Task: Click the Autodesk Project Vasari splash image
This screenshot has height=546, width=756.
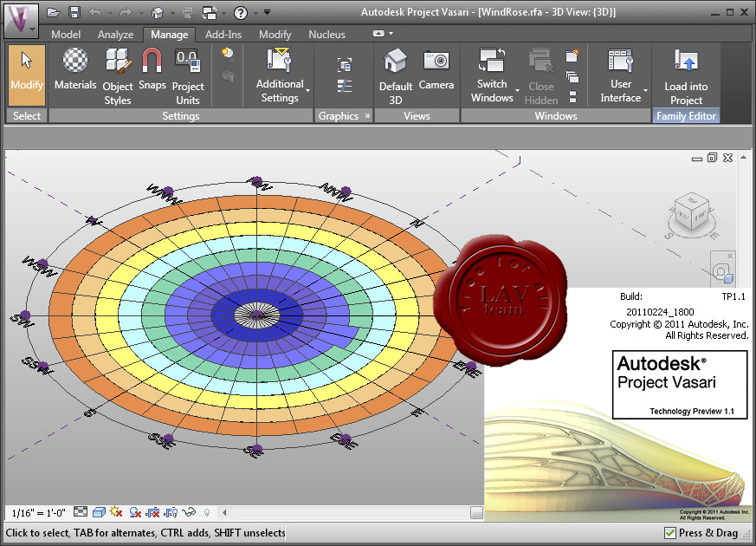Action: [619, 405]
